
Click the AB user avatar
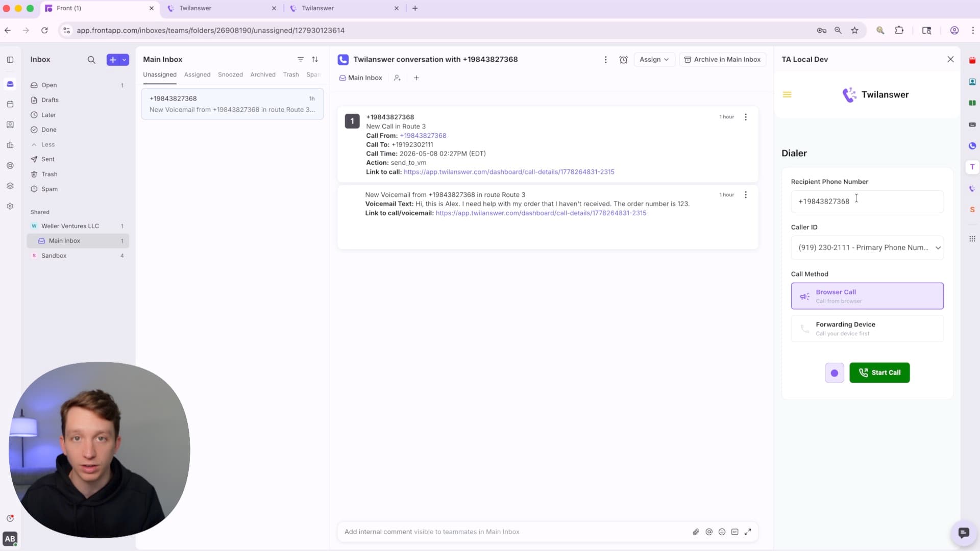[x=10, y=539]
